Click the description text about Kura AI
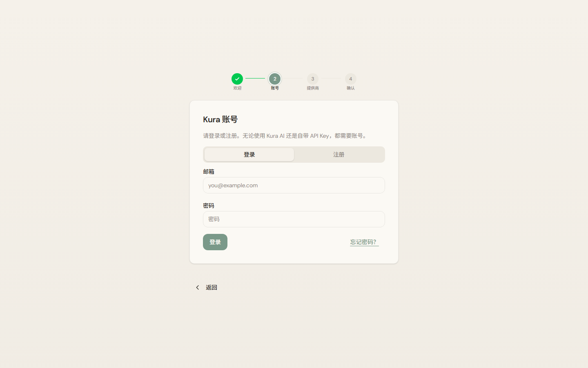 285,136
